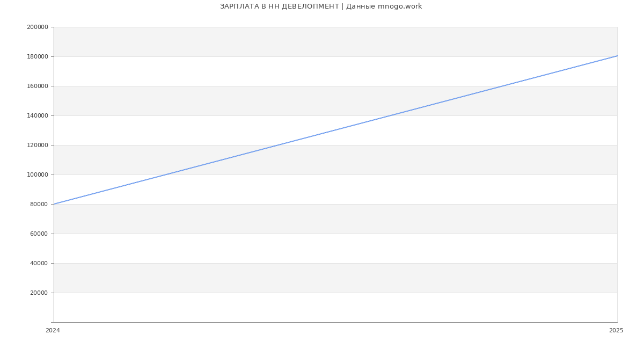
Task: Click the 160000 y-axis label
Action: [x=38, y=86]
